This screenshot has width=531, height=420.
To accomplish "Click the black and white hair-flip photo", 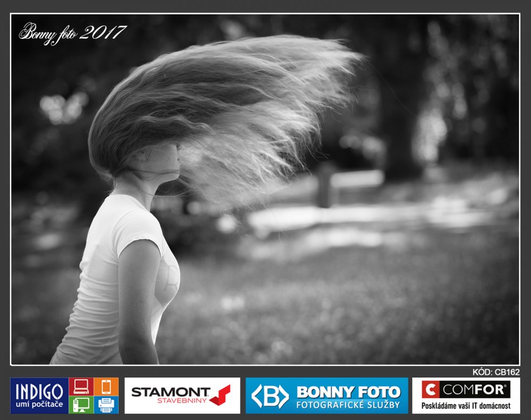I will [x=265, y=190].
